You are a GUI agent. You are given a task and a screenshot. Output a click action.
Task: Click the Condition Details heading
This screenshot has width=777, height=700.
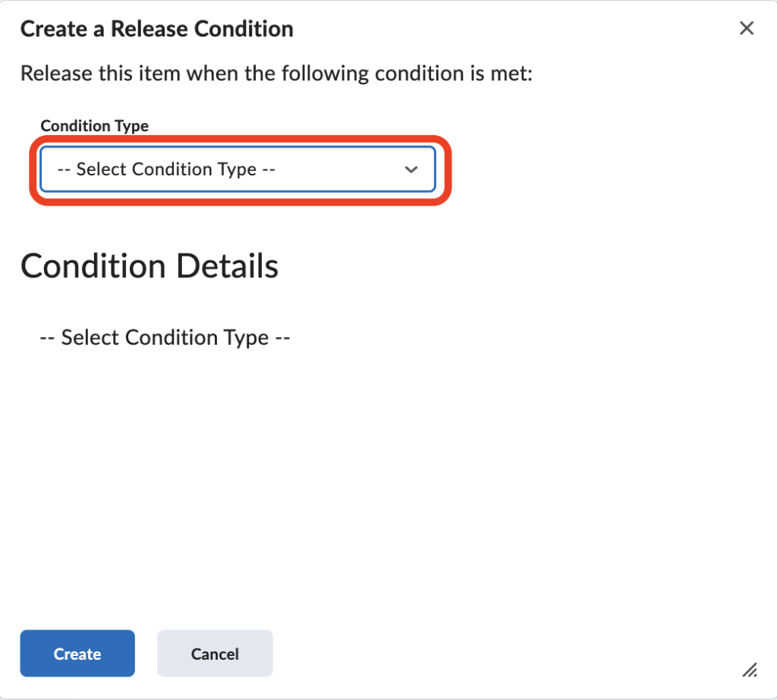149,266
